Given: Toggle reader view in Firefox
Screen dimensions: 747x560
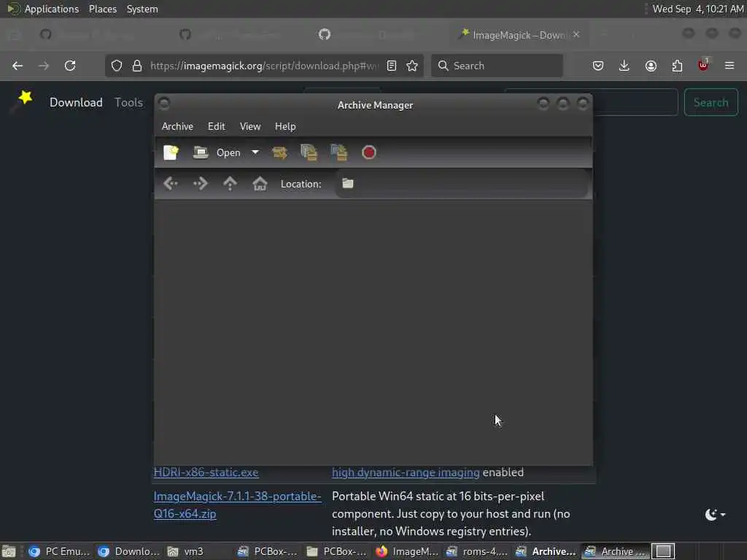Looking at the screenshot, I should pos(392,66).
